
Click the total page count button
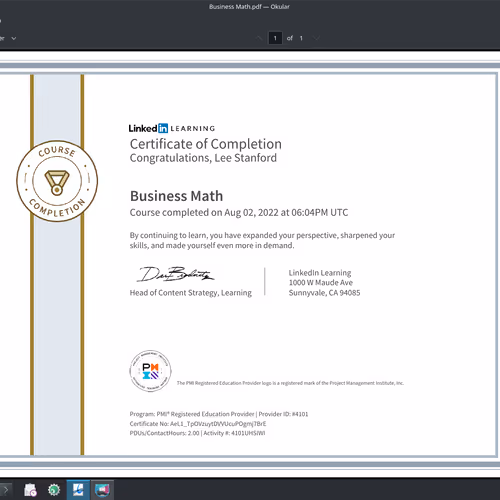[301, 38]
